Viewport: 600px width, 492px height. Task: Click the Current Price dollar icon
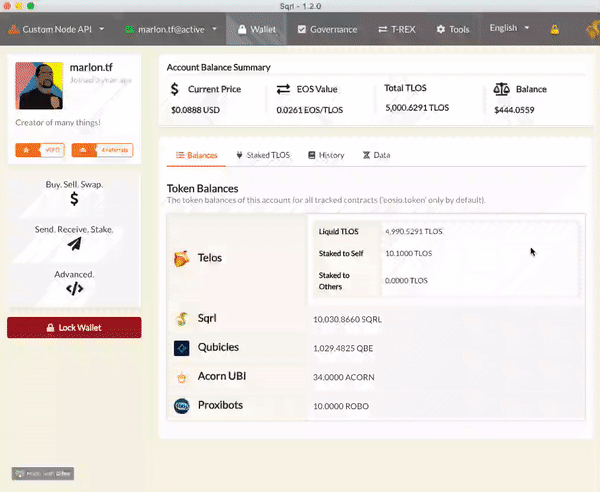click(174, 89)
